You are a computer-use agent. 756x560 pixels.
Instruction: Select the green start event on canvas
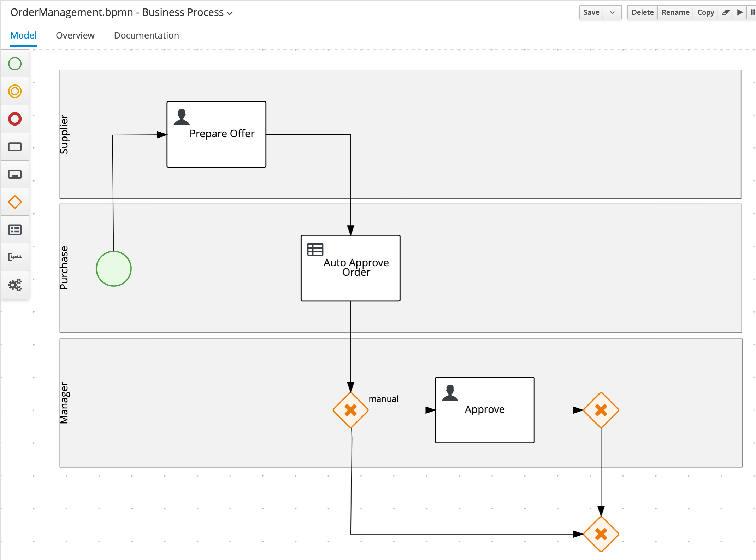click(x=114, y=269)
